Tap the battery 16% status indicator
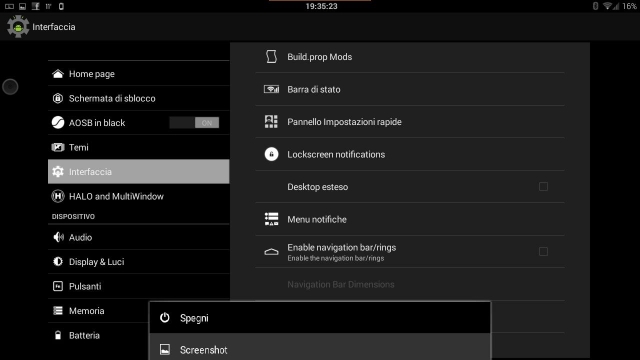 tap(629, 6)
